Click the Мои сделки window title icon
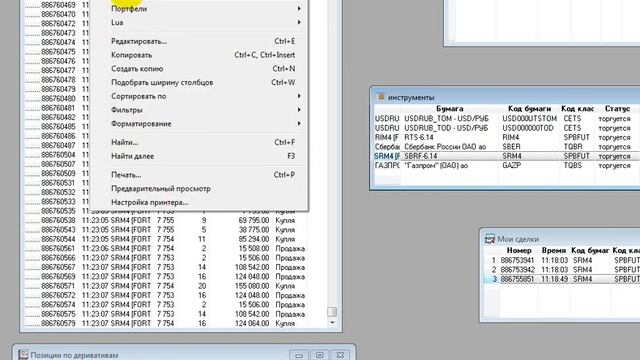The height and width of the screenshot is (360, 640). 490,239
